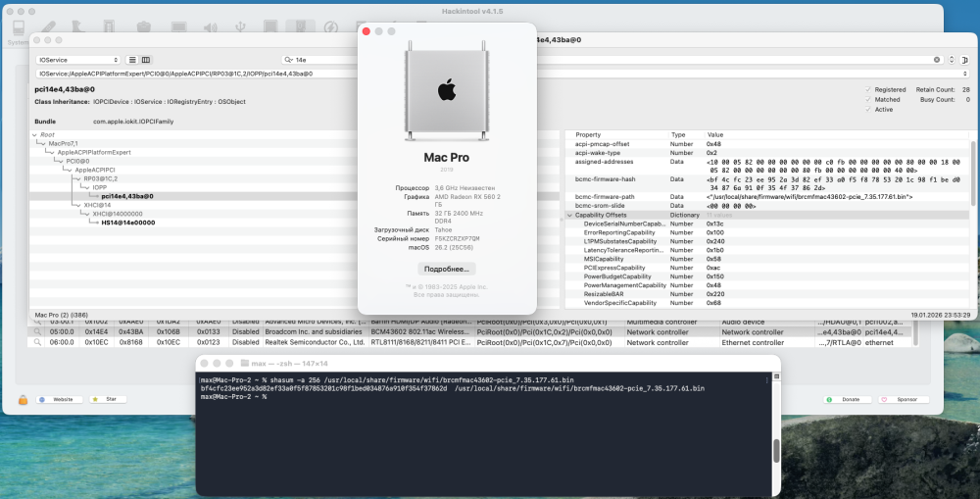The image size is (980, 499).
Task: Toggle the Registered checkbox
Action: tap(867, 89)
